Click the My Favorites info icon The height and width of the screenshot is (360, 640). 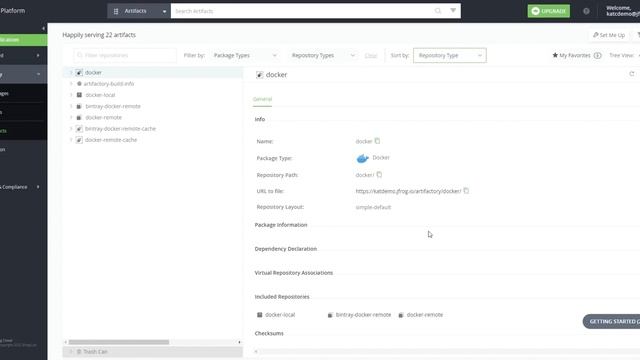coord(598,55)
